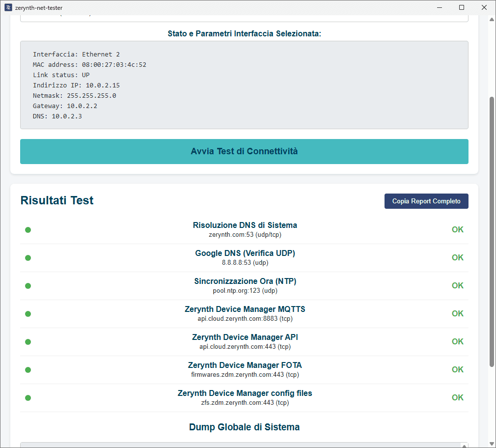Click OK result for Google DNS row

(457, 257)
